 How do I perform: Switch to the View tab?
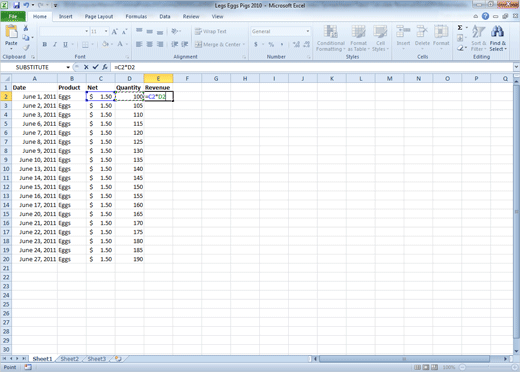click(217, 16)
